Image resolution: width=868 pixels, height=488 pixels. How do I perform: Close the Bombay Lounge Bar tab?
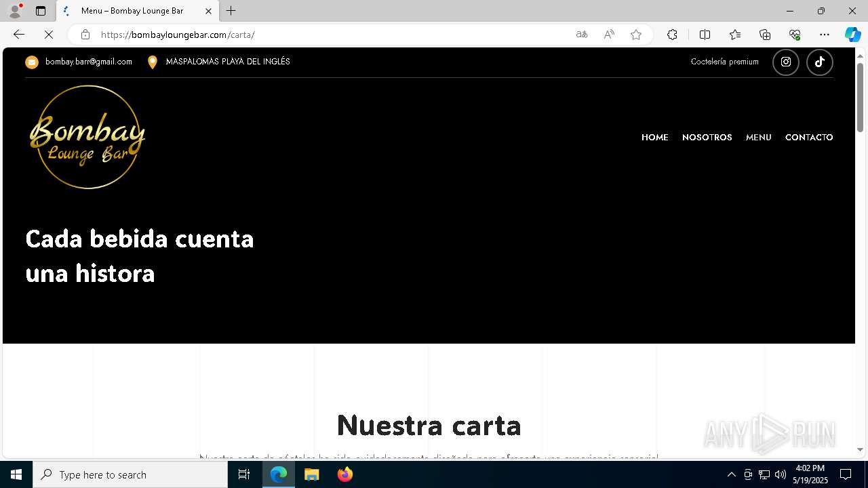[208, 11]
